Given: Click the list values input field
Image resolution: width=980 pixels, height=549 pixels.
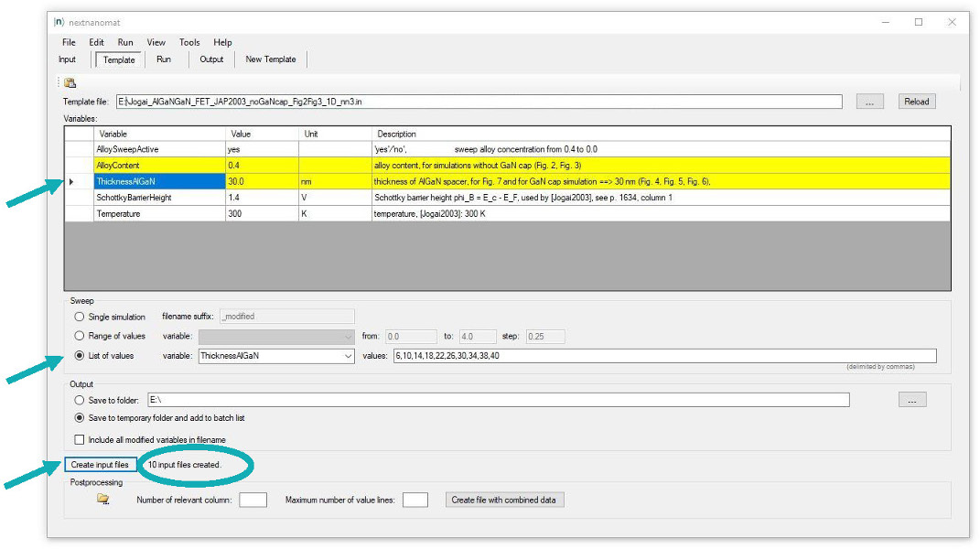Looking at the screenshot, I should click(x=663, y=357).
